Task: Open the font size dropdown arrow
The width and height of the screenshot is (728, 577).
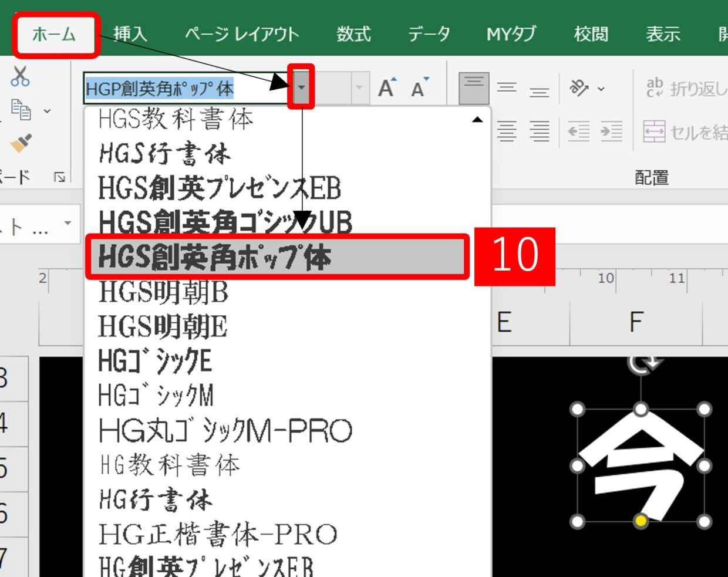Action: tap(359, 88)
